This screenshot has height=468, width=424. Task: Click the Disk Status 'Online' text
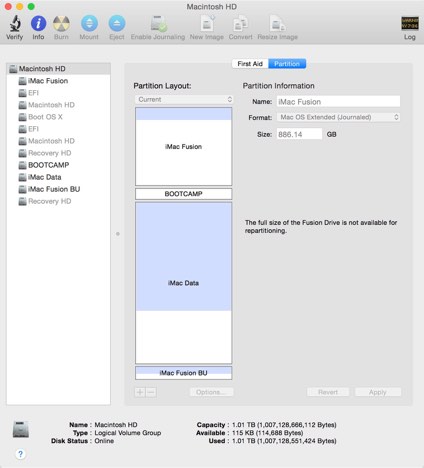(x=104, y=441)
